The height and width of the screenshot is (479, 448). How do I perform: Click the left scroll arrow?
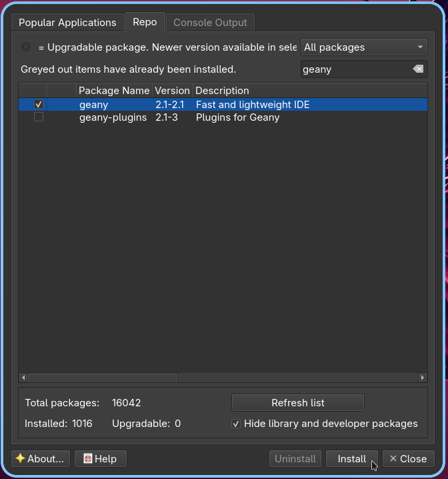coord(23,378)
